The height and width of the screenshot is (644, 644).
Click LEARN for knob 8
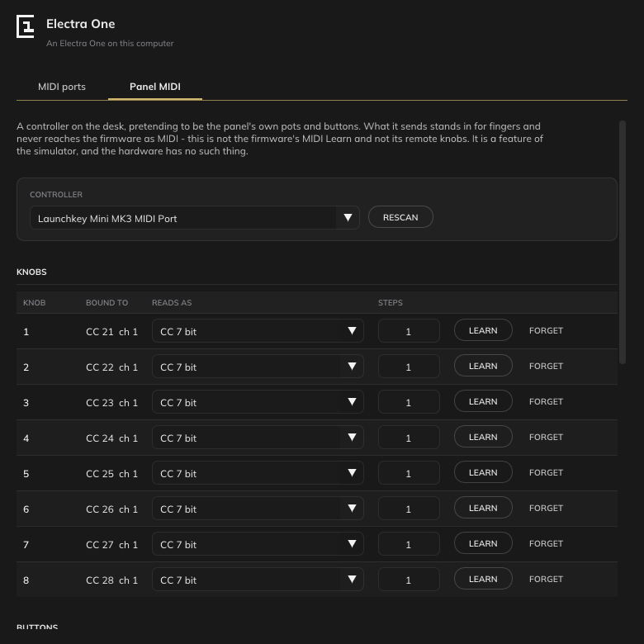pos(483,579)
